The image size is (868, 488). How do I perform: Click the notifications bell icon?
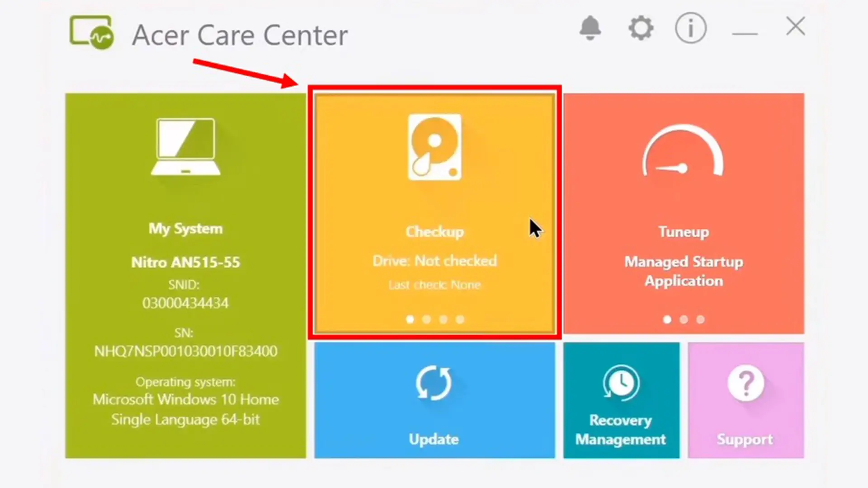[x=591, y=28]
